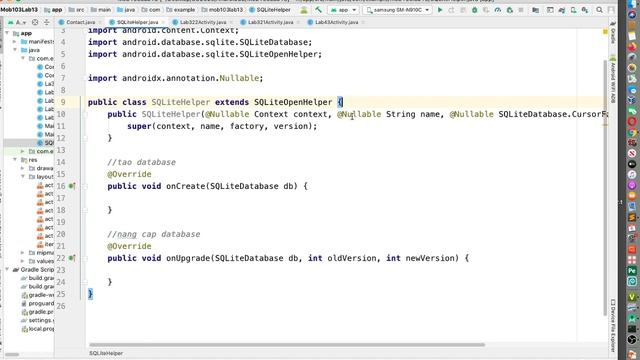Screen dimensions: 640x360
Task: Open Search Everywhere magnifier icon
Action: (599, 10)
